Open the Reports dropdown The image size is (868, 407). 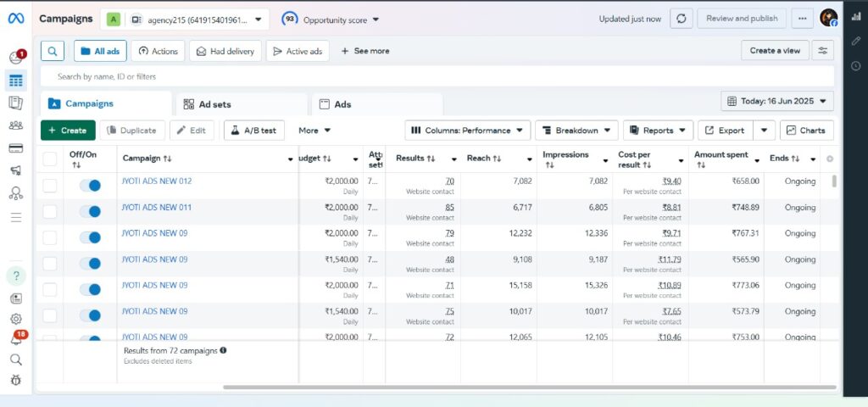[658, 130]
